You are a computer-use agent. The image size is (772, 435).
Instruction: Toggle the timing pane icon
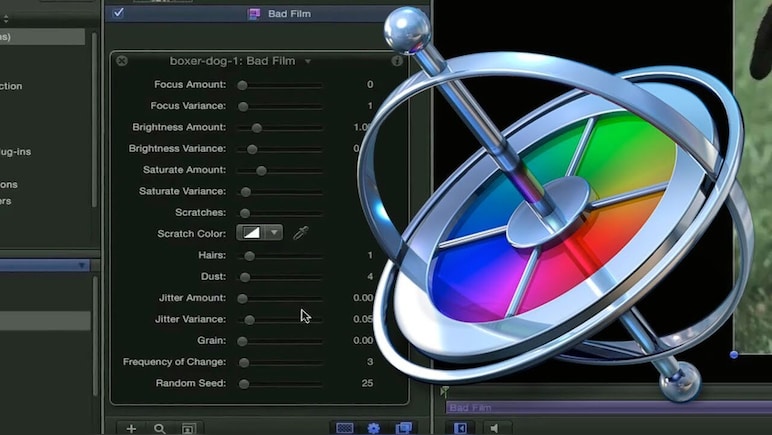click(x=461, y=428)
